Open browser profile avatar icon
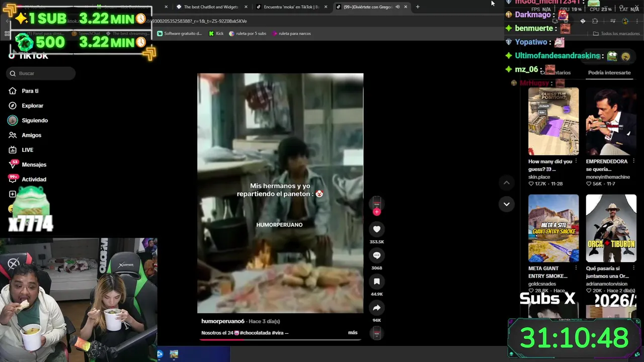Image resolution: width=644 pixels, height=362 pixels. point(625,21)
